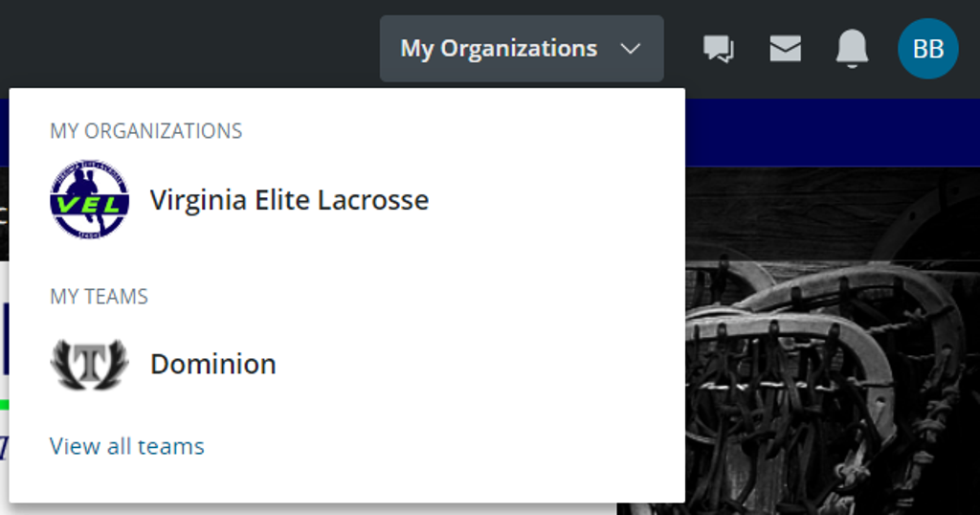Click the navy blue banner strip
Viewport: 980px width, 515px height.
[x=831, y=132]
